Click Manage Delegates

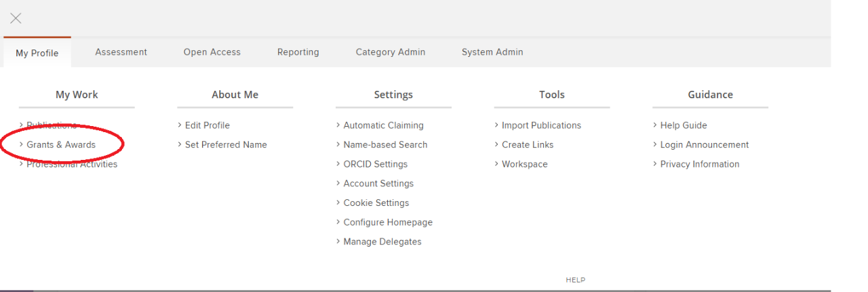[x=382, y=242]
